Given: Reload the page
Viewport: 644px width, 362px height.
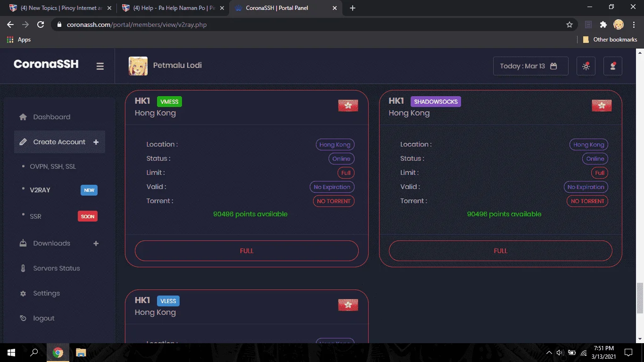Looking at the screenshot, I should (x=41, y=25).
